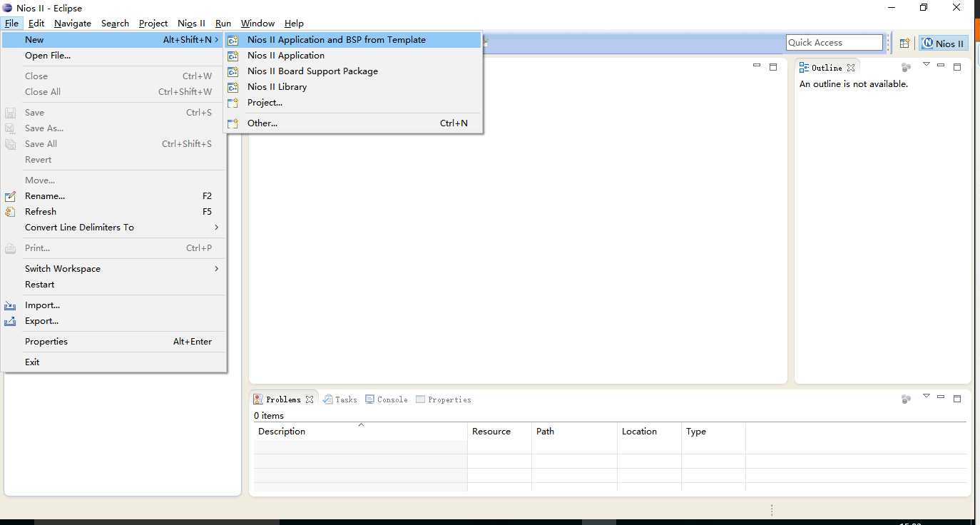Click the Nios II Library item icon

(233, 87)
